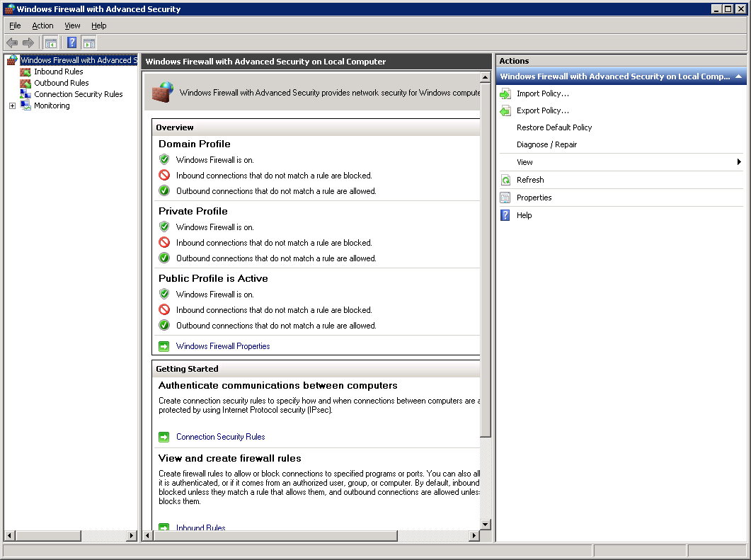Image resolution: width=751 pixels, height=560 pixels.
Task: Click overview horizontal scroll left arrow
Action: pyautogui.click(x=147, y=535)
